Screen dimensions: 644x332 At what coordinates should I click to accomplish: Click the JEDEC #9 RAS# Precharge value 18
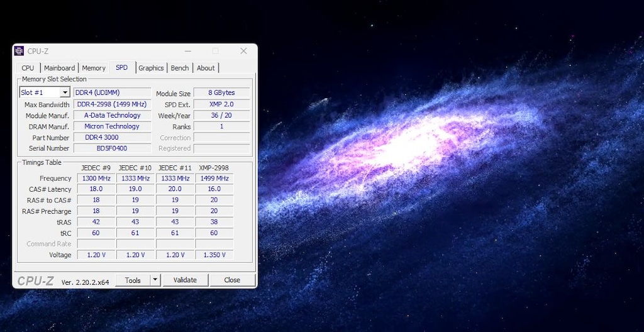(96, 211)
